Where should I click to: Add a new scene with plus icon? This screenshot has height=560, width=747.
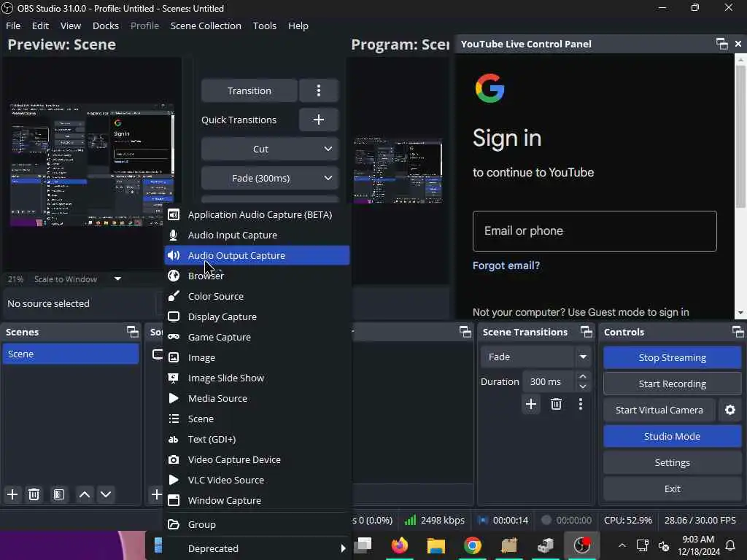click(x=12, y=494)
